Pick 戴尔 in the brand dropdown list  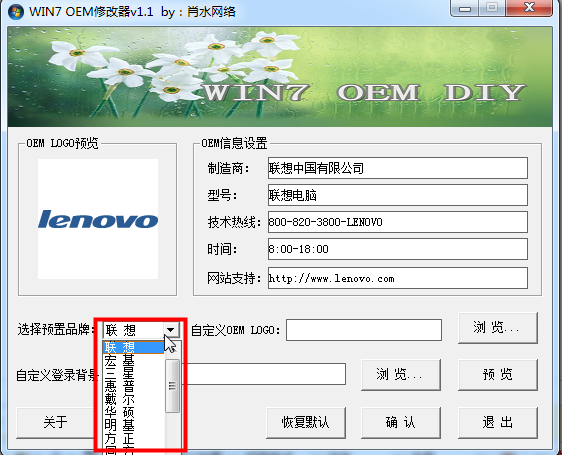133,399
